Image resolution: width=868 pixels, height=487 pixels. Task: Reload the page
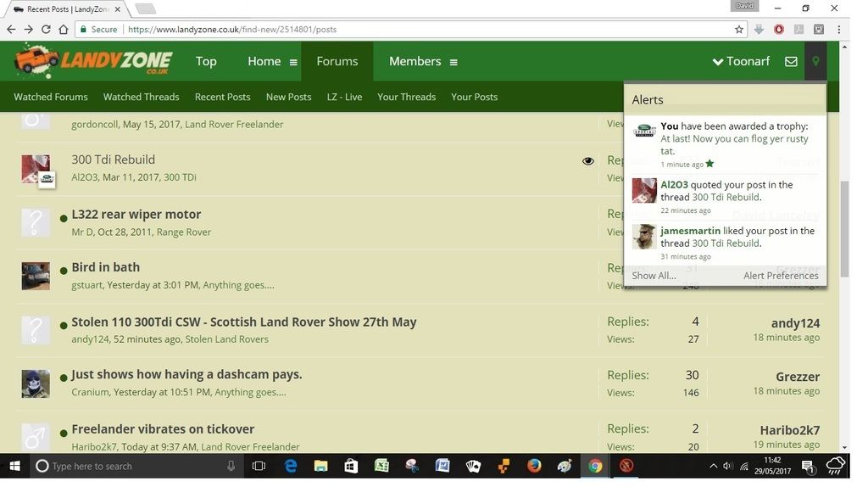[x=46, y=30]
